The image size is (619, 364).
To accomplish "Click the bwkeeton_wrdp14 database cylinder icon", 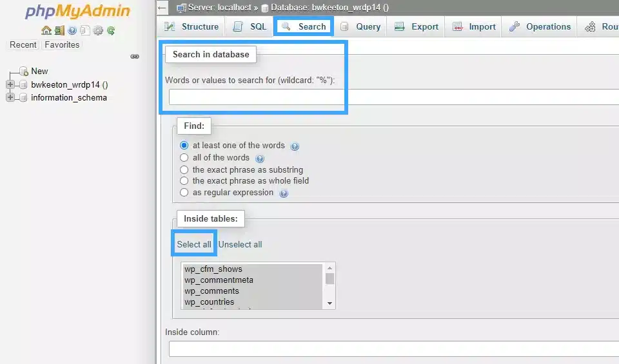I will (x=23, y=85).
